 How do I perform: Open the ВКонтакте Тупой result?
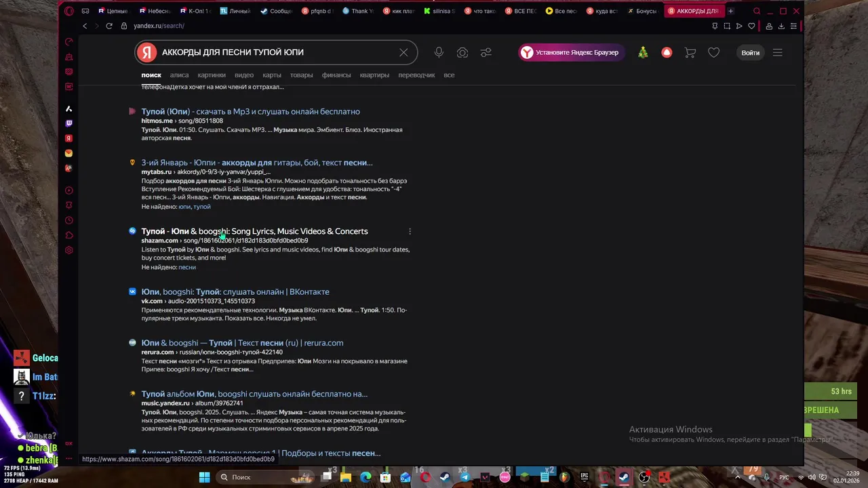tap(235, 291)
